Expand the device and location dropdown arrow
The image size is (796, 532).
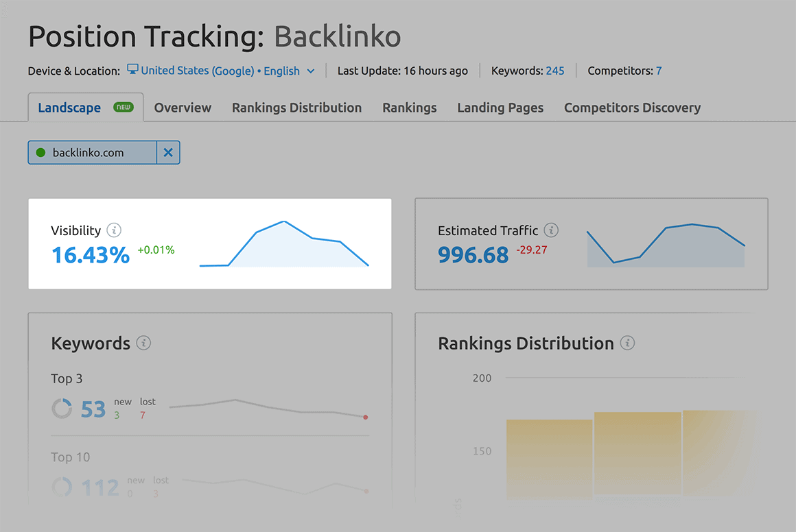[311, 71]
